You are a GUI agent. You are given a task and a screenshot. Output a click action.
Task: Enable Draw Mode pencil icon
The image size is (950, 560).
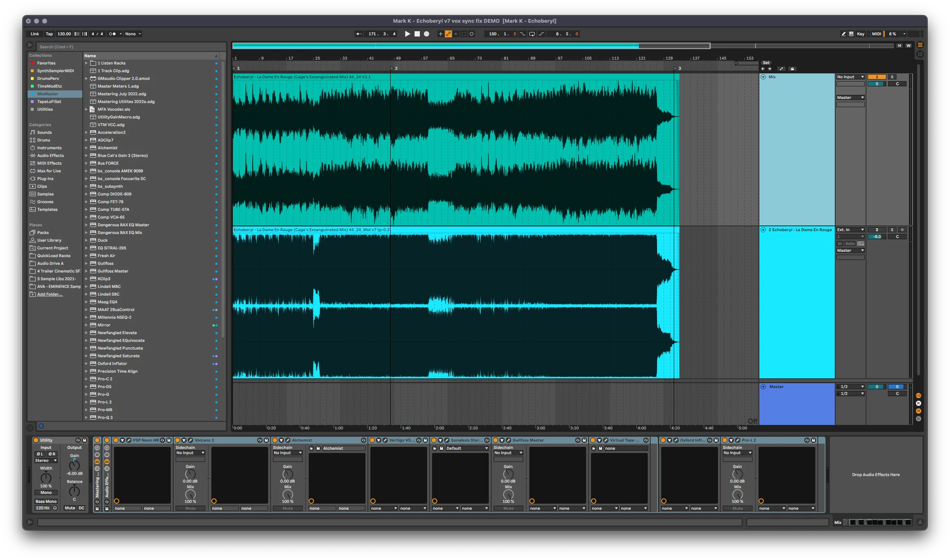tap(843, 34)
